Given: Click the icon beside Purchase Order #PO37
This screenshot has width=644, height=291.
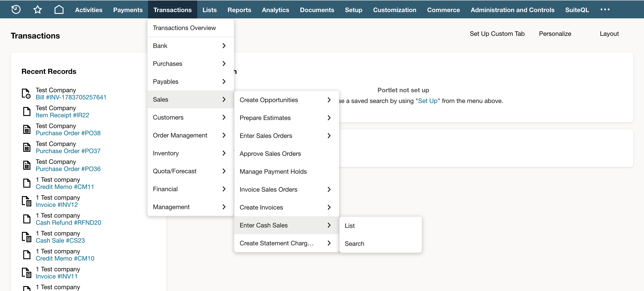Looking at the screenshot, I should pos(27,147).
